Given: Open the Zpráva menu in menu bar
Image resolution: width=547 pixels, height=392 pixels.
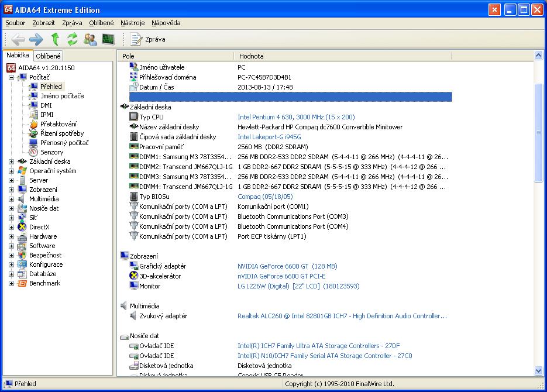Looking at the screenshot, I should 72,23.
